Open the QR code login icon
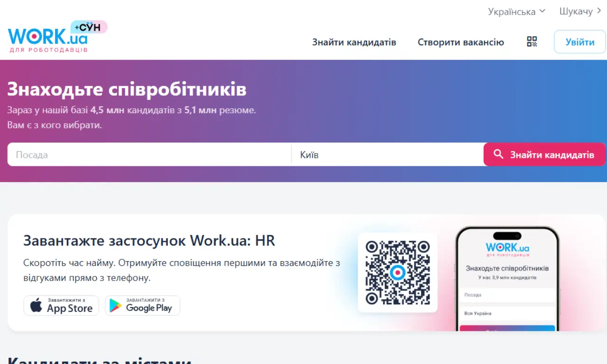607x364 pixels. [531, 42]
